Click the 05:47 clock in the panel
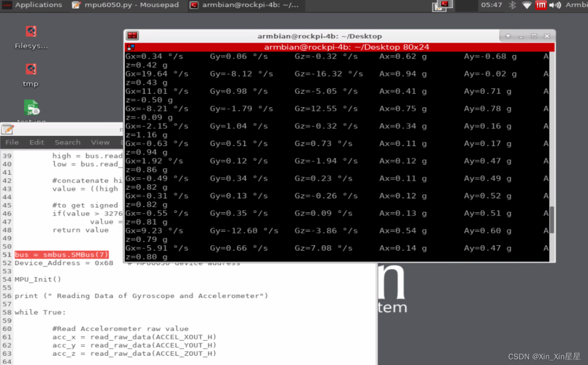The image size is (588, 365). pyautogui.click(x=491, y=5)
